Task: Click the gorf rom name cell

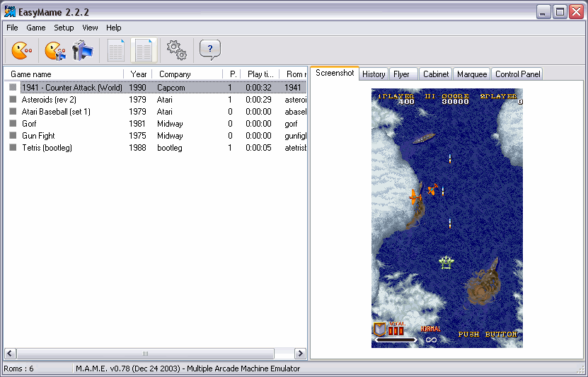Action: [291, 124]
